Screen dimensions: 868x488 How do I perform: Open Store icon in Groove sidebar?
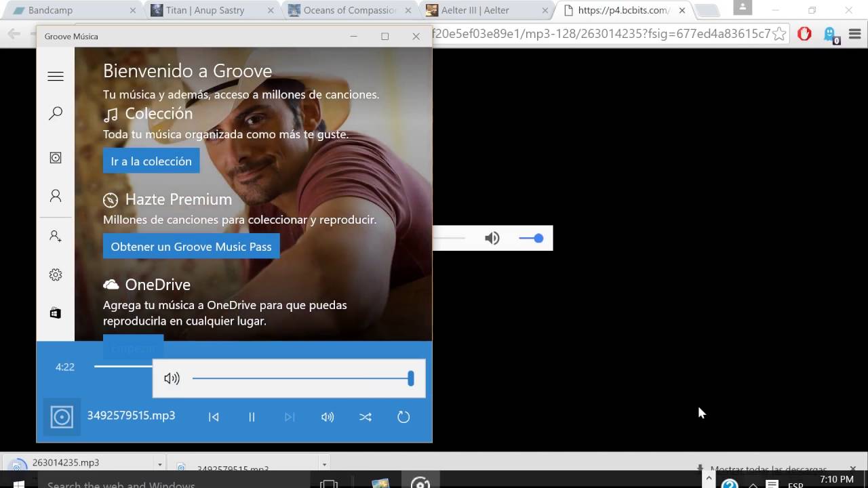[56, 313]
